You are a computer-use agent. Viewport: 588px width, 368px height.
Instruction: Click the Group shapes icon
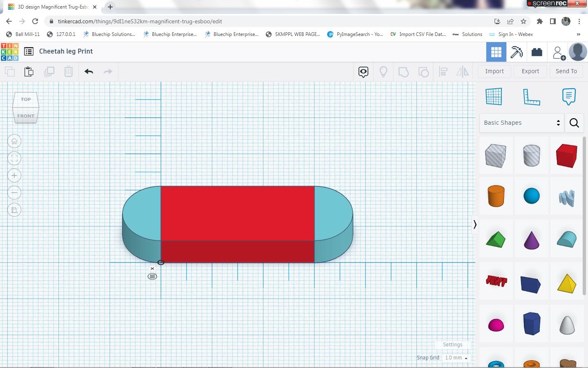tap(403, 72)
